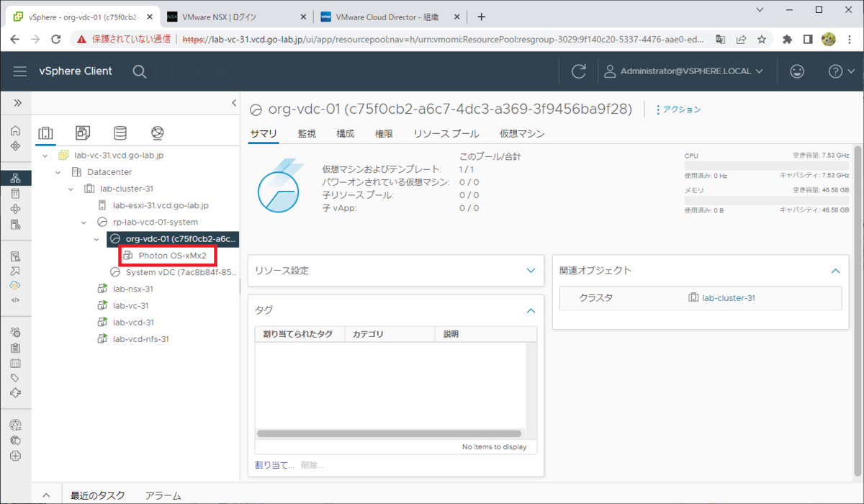Open Tasks clipboard icon in rail
864x504 pixels.
[16, 348]
